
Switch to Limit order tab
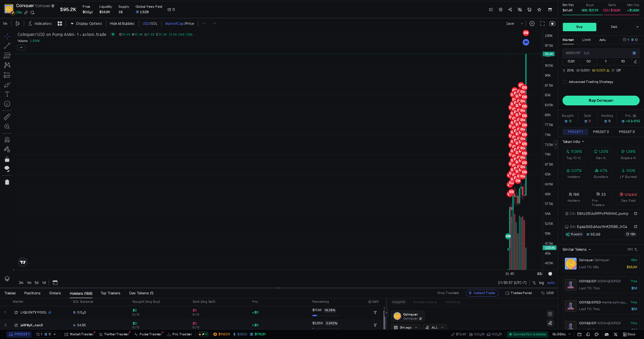pos(587,40)
